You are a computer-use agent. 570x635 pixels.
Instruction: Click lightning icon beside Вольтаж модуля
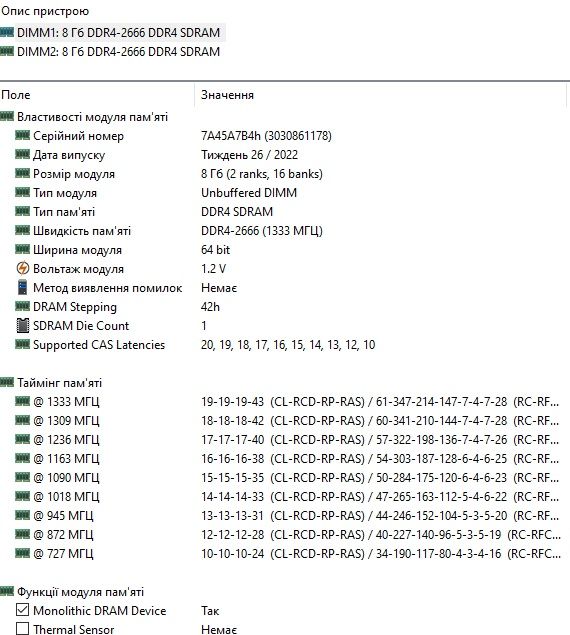tap(23, 268)
